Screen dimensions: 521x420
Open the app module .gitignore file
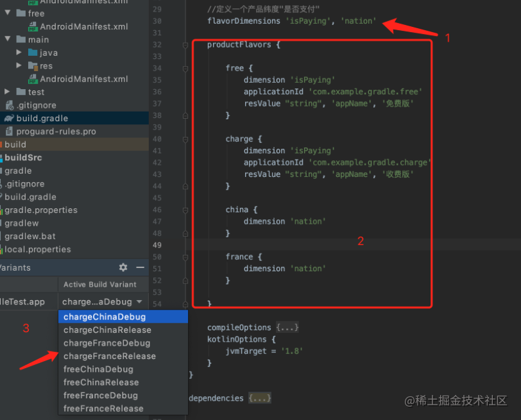(x=36, y=105)
